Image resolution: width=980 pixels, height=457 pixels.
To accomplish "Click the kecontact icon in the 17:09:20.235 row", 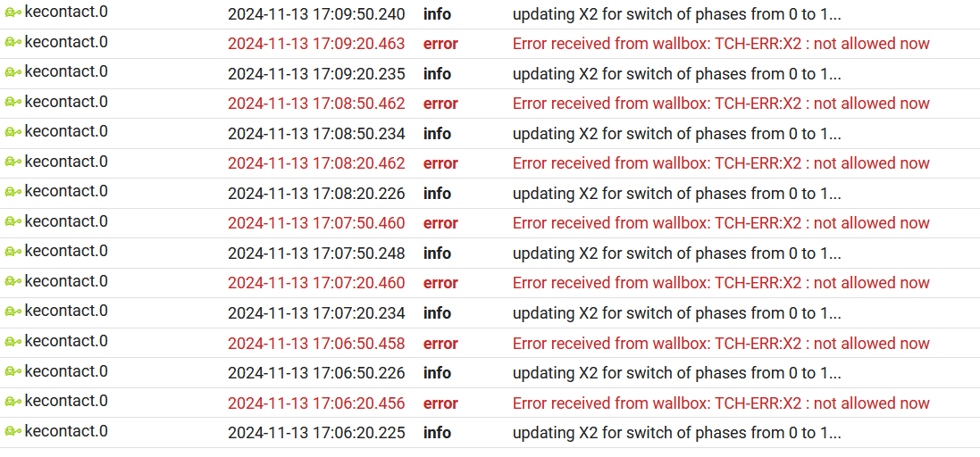I will tap(13, 72).
